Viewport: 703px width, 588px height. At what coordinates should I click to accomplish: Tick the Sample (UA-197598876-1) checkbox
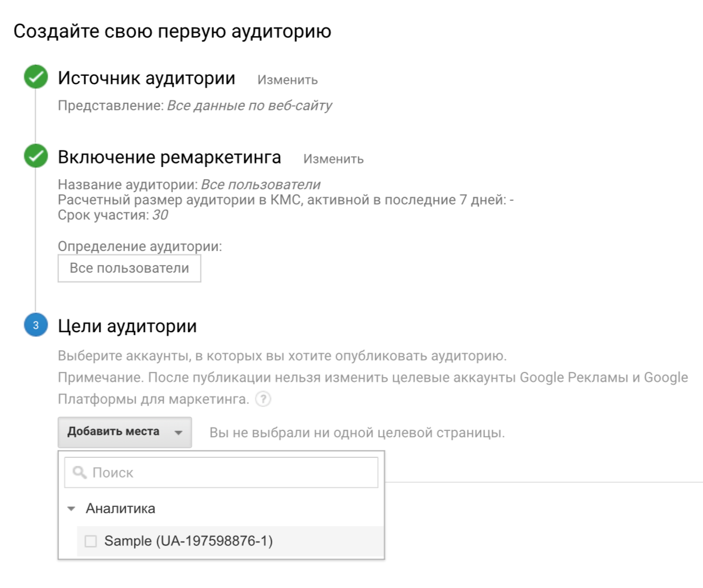tap(91, 541)
